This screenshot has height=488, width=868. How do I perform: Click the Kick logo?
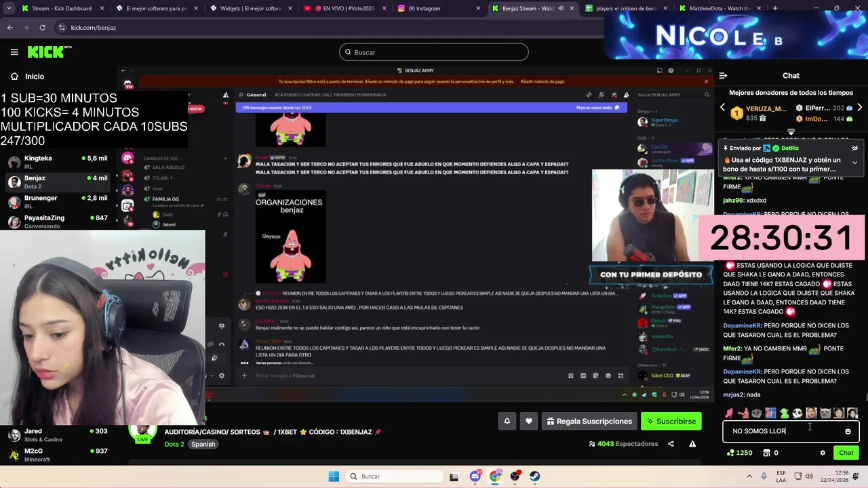click(49, 52)
